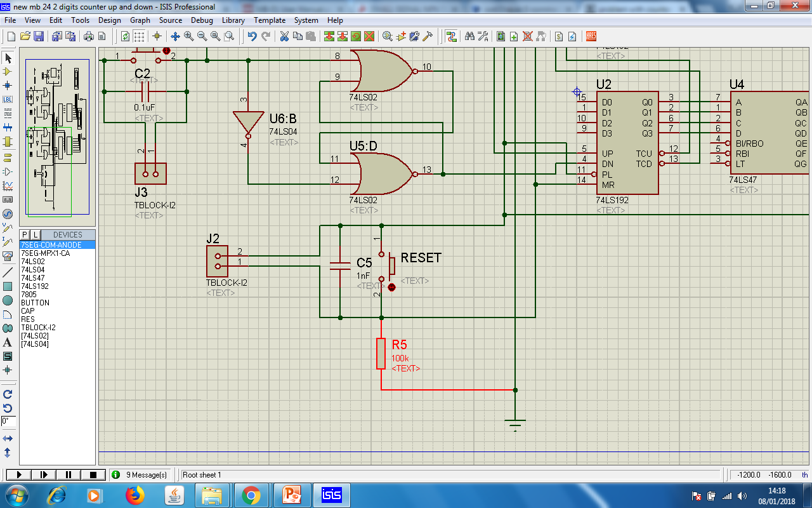Zoom to view entire sheet
Screen dimensions: 812x508
(x=216, y=36)
